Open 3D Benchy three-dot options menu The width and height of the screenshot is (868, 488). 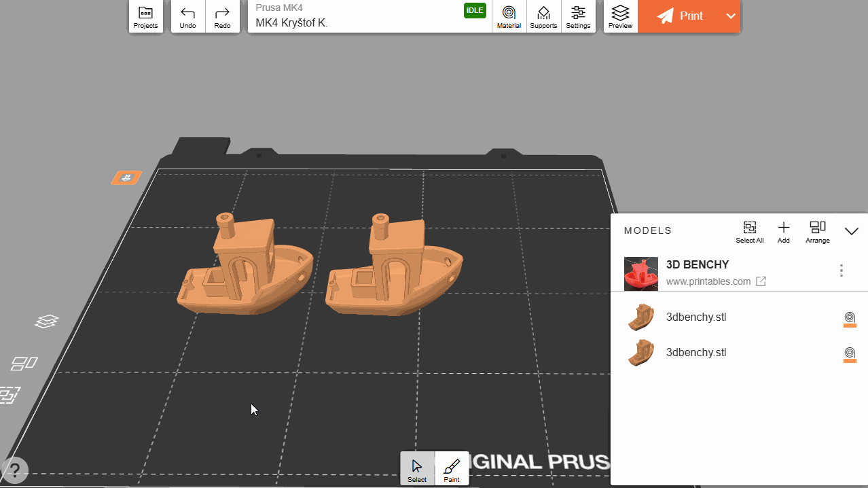click(841, 271)
